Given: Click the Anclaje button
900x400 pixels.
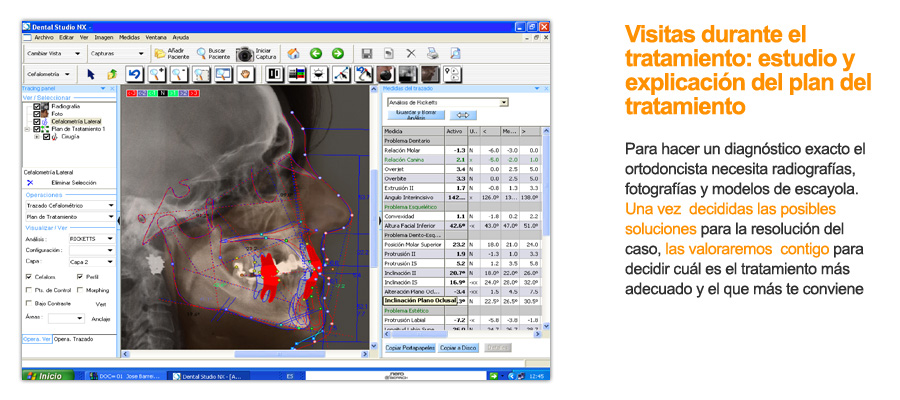Looking at the screenshot, I should point(101,319).
